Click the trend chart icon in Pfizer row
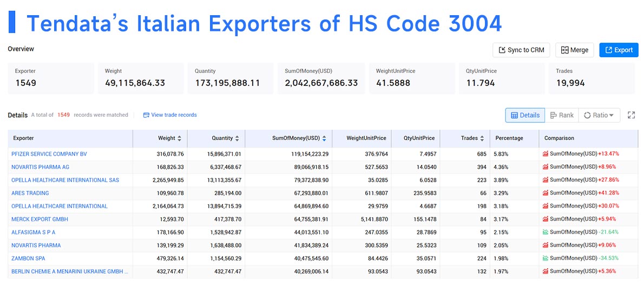This screenshot has width=644, height=286. (x=546, y=154)
